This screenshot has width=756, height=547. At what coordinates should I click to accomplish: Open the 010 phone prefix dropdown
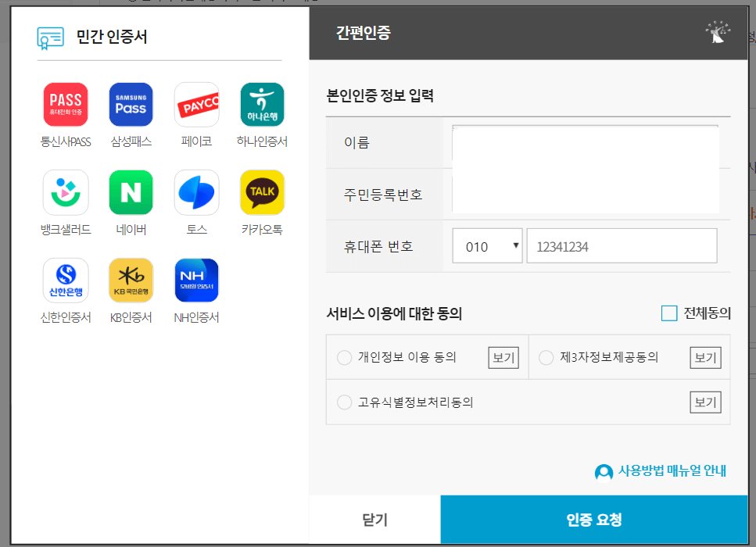(x=487, y=246)
